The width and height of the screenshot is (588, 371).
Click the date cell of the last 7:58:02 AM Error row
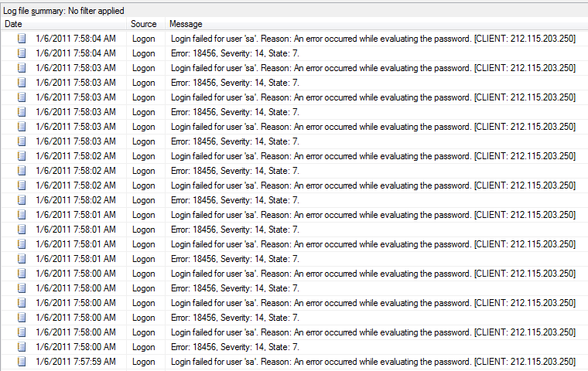[76, 200]
